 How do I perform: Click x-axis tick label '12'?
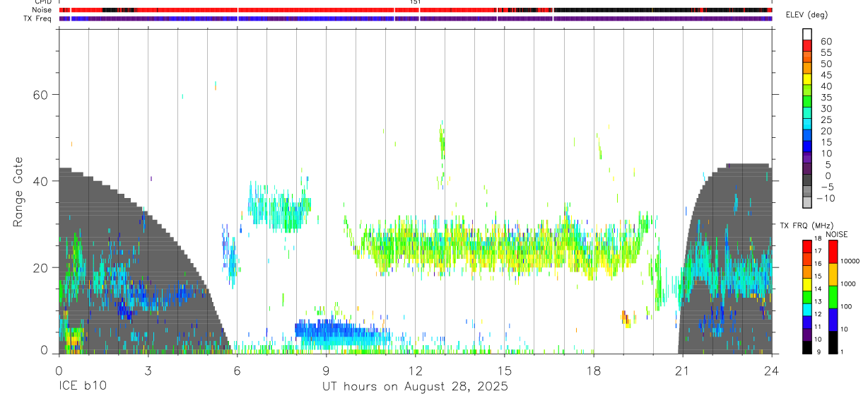(x=415, y=370)
